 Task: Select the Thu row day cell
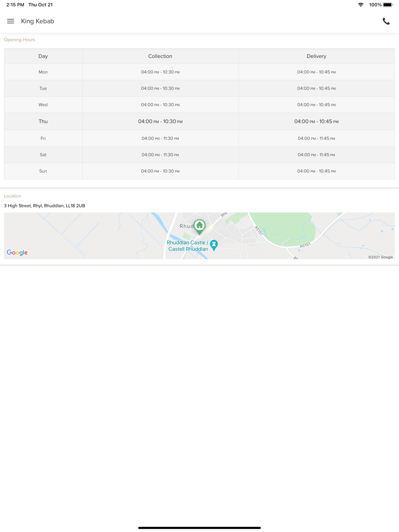click(43, 121)
